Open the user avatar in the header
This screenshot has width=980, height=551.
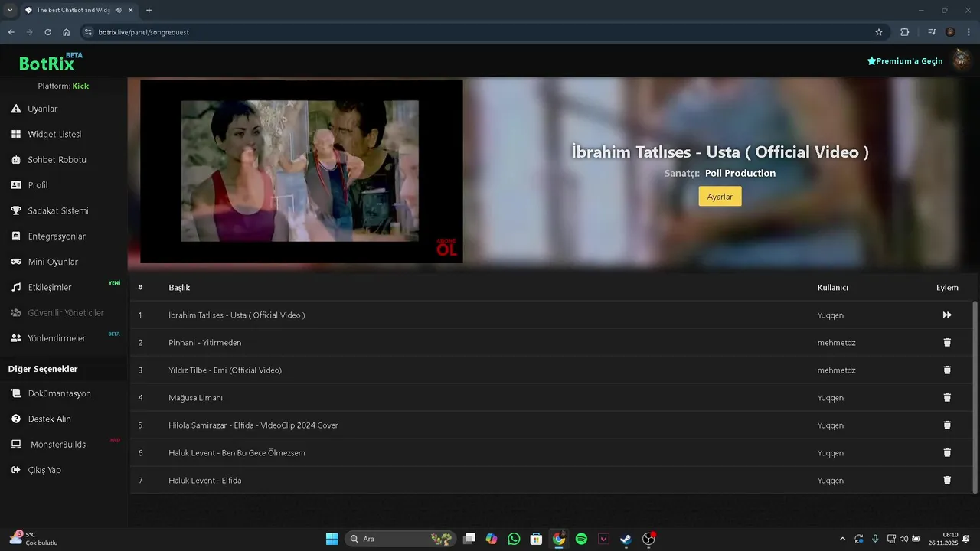(x=962, y=60)
